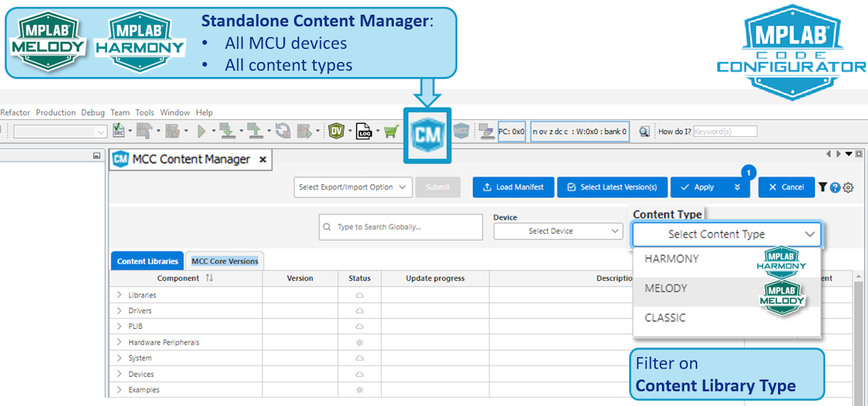Open the Select Export/Import Option dropdown
868x406 pixels.
pyautogui.click(x=352, y=187)
